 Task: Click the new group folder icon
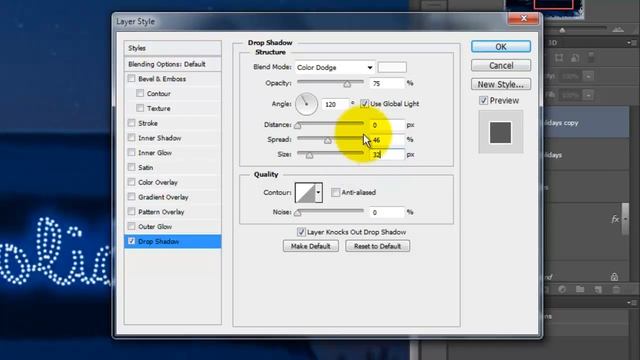[x=580, y=289]
